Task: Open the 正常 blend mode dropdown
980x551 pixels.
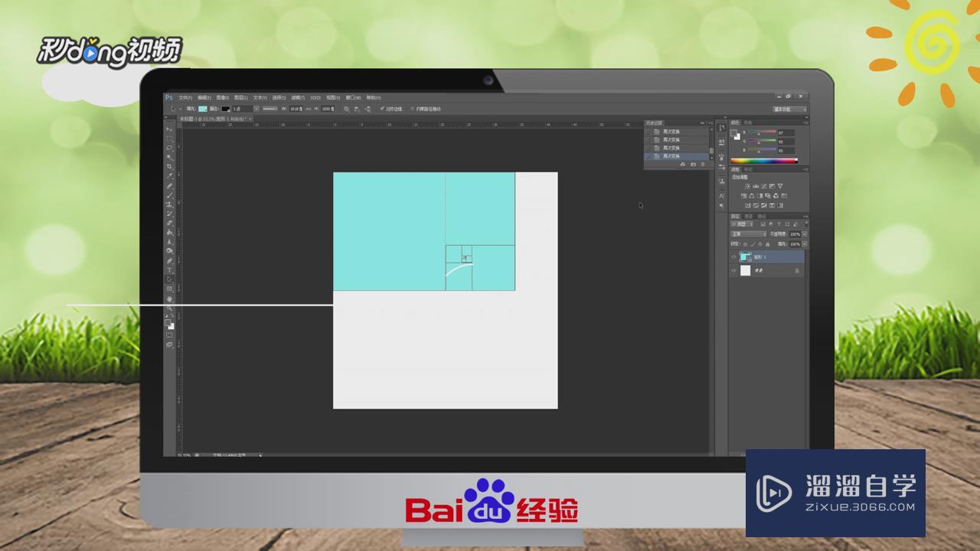Action: coord(749,234)
